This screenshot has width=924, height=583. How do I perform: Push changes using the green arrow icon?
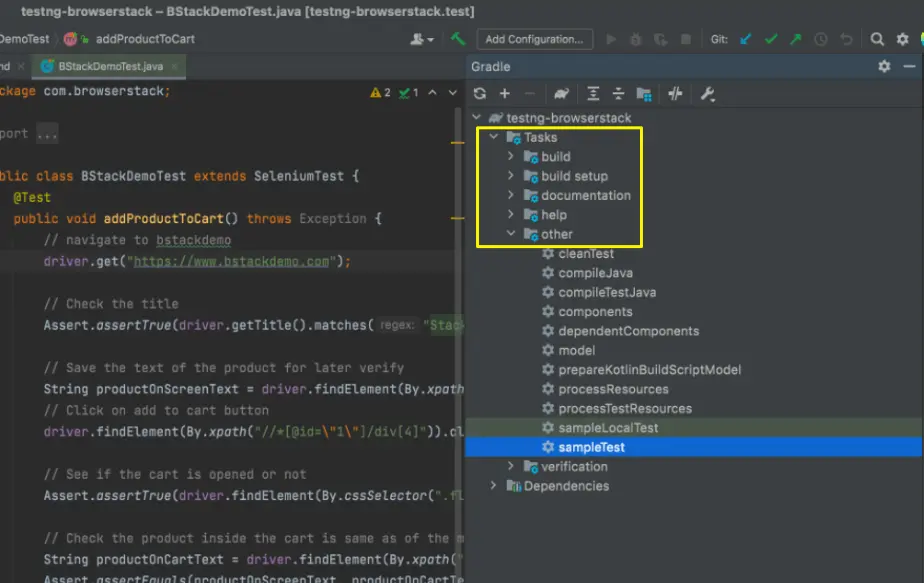795,39
